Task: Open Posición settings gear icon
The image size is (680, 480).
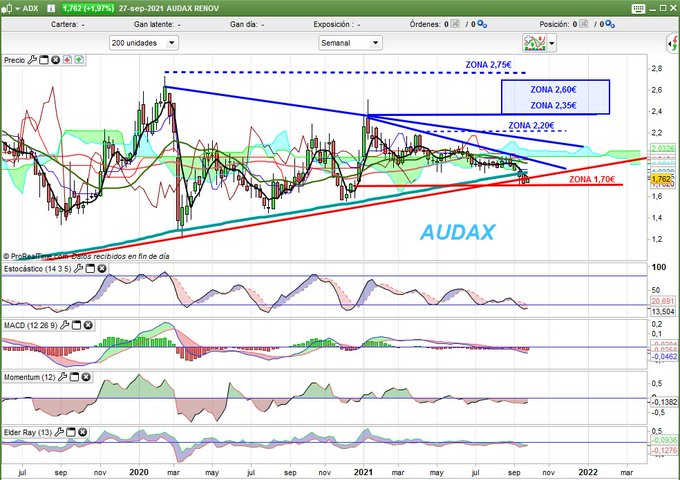Action: pos(610,24)
